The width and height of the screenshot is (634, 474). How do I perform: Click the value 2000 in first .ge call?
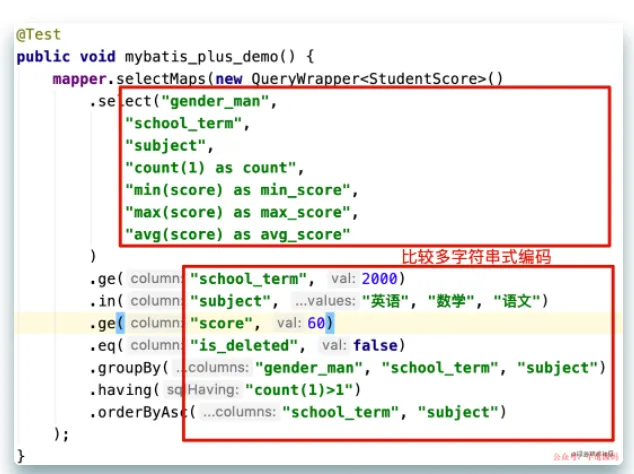(x=379, y=279)
